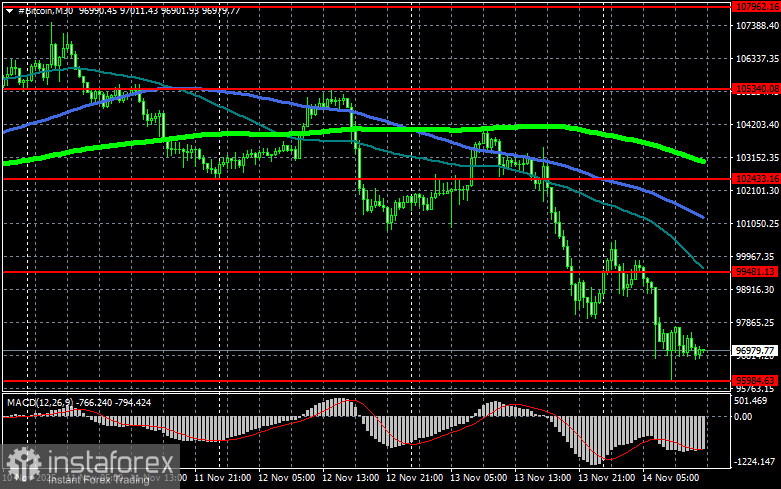Click the current price label 96979.77

pos(755,351)
